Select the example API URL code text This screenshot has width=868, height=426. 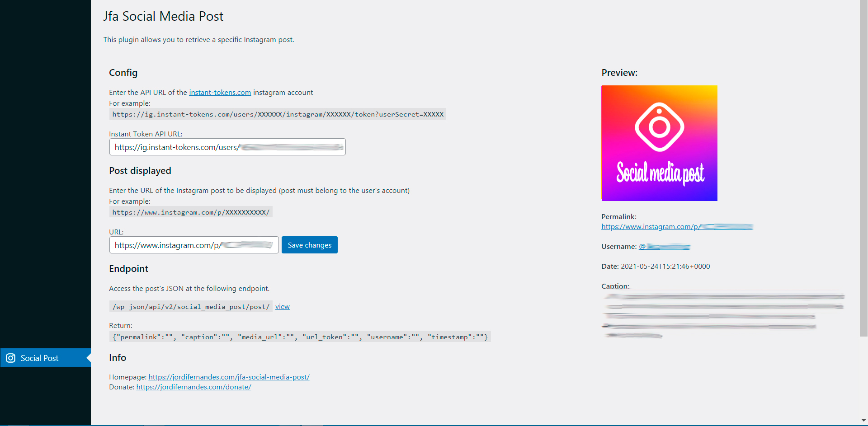click(278, 114)
